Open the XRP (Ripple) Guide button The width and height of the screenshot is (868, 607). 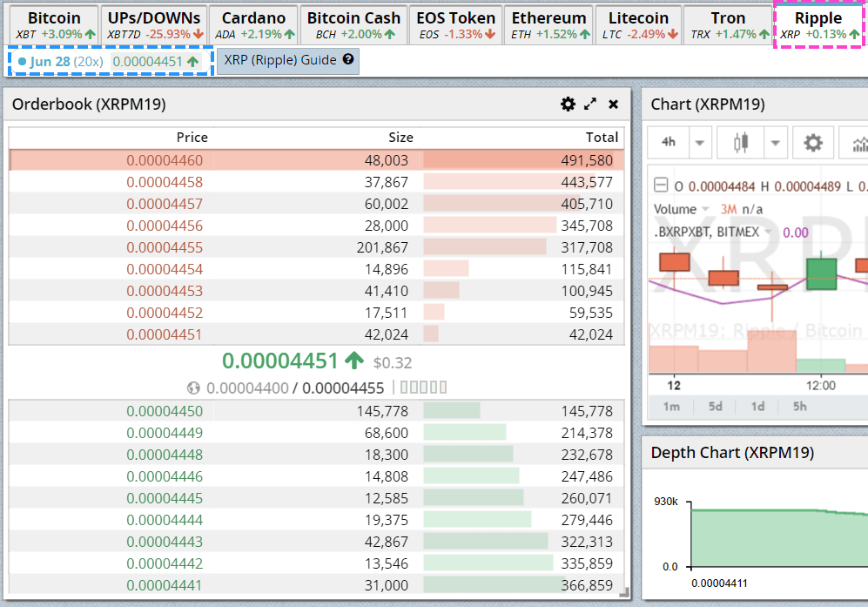[288, 60]
